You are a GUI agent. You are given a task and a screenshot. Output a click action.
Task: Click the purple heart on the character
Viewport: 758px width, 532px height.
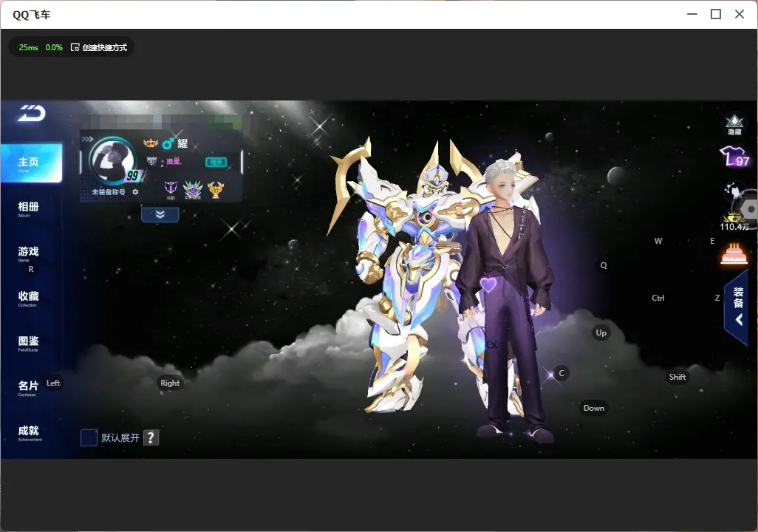488,284
